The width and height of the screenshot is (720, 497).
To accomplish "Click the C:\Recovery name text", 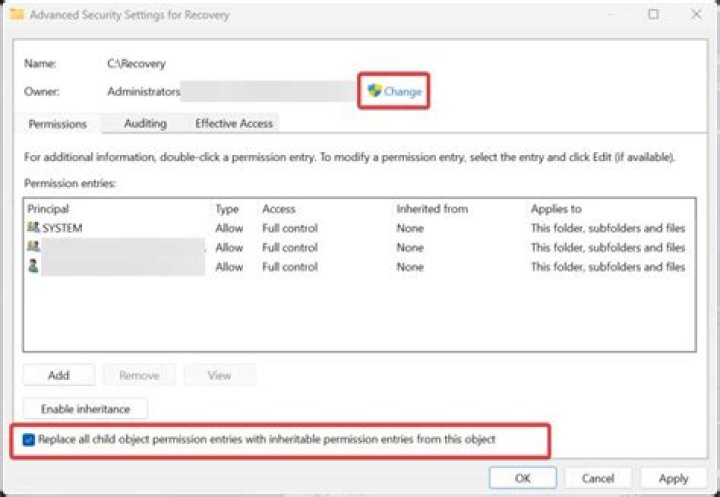I will coord(136,63).
